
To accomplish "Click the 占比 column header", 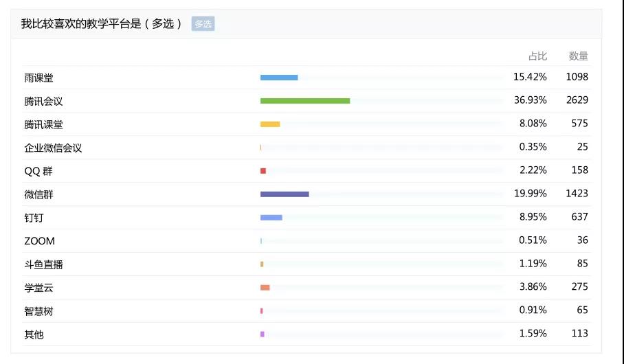I will pyautogui.click(x=537, y=56).
